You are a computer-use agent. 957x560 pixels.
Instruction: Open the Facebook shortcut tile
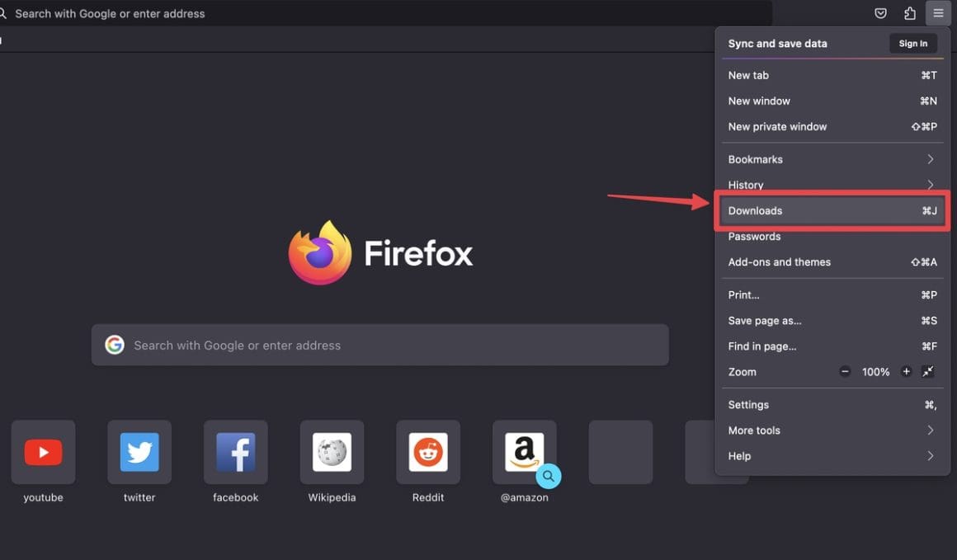(x=235, y=452)
